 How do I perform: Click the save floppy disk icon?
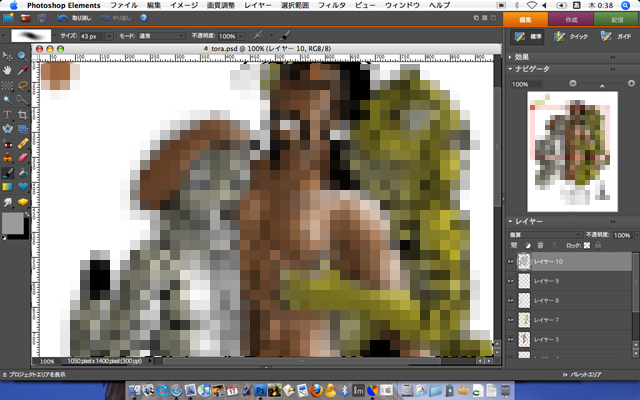coord(42,18)
